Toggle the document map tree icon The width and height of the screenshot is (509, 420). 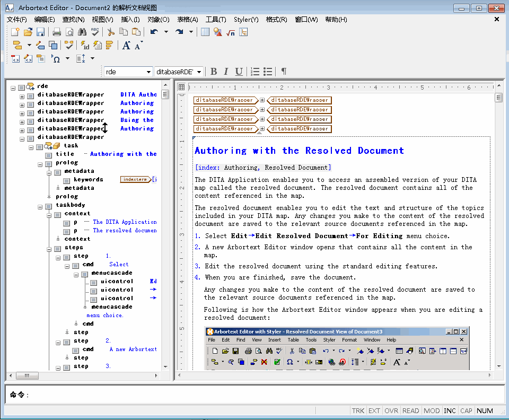point(243,32)
